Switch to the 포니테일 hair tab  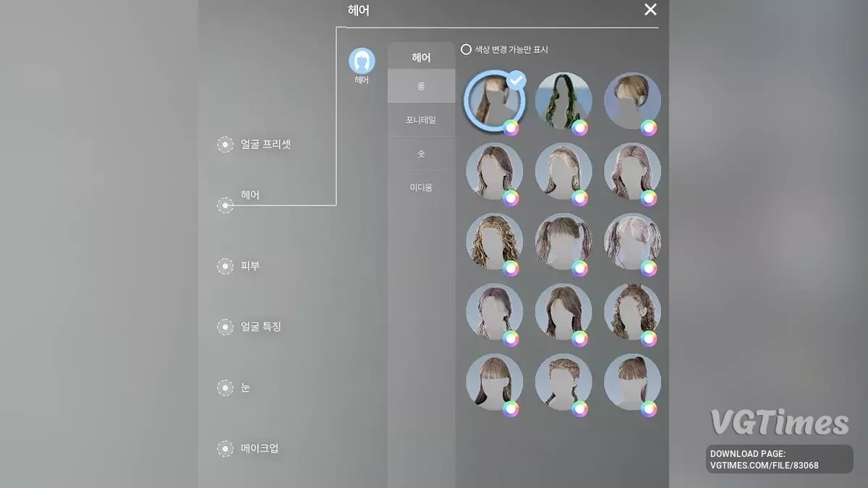[421, 120]
